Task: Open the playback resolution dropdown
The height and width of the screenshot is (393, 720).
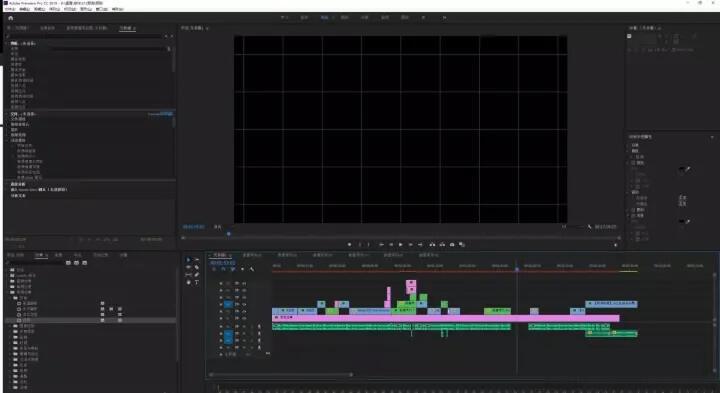Action: [x=564, y=227]
